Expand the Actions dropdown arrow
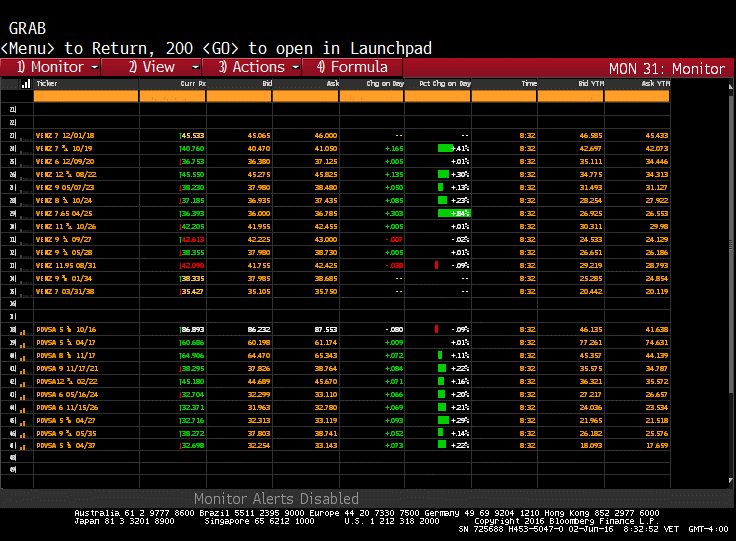The width and height of the screenshot is (736, 541). pos(294,67)
